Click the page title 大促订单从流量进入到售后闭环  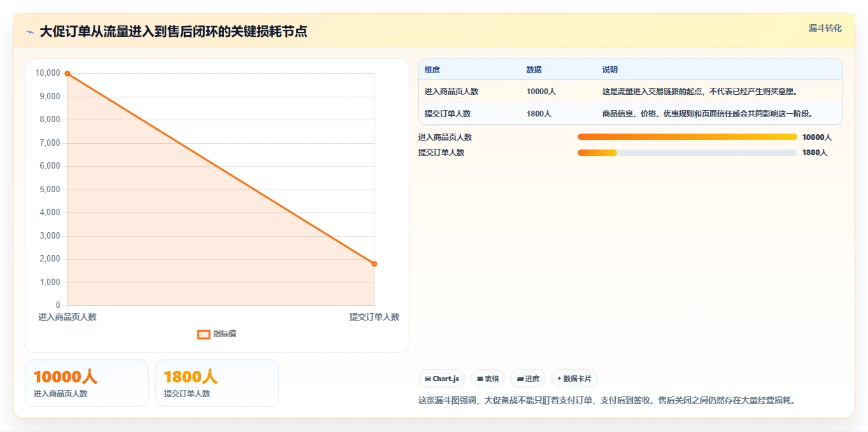click(x=173, y=32)
